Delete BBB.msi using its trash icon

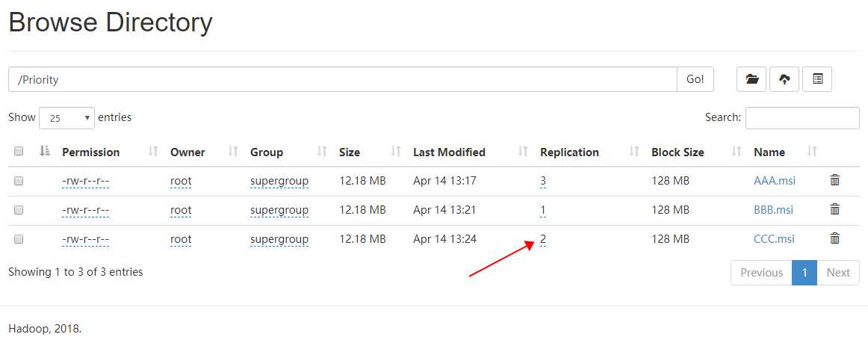(x=835, y=209)
